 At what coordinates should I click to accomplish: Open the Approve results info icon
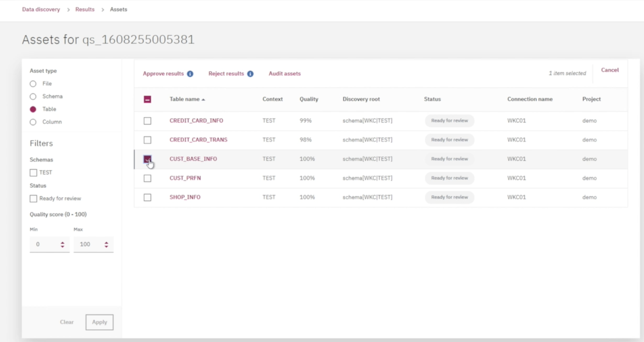pyautogui.click(x=190, y=74)
